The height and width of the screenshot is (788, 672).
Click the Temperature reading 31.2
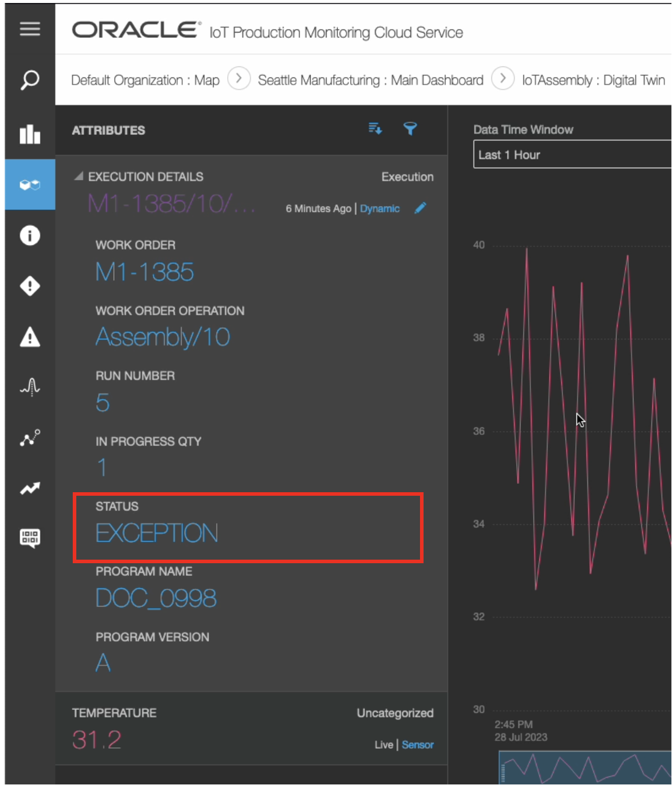tap(97, 739)
